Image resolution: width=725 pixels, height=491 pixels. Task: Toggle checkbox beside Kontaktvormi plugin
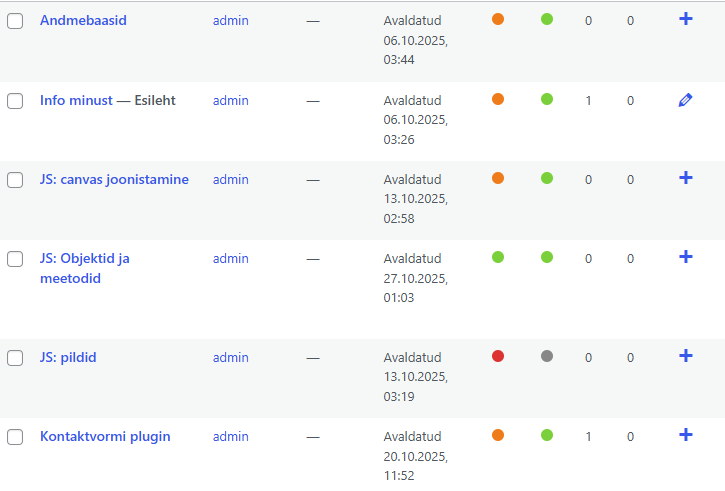click(15, 437)
